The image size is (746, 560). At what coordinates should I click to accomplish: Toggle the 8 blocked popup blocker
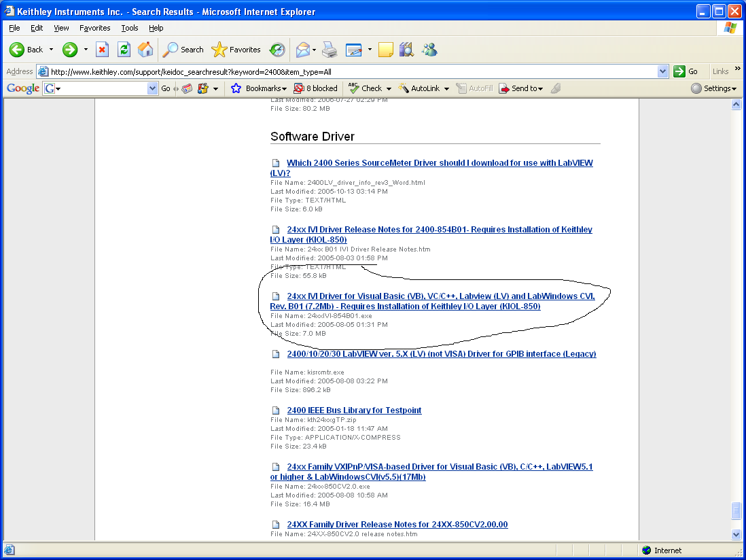coord(315,88)
